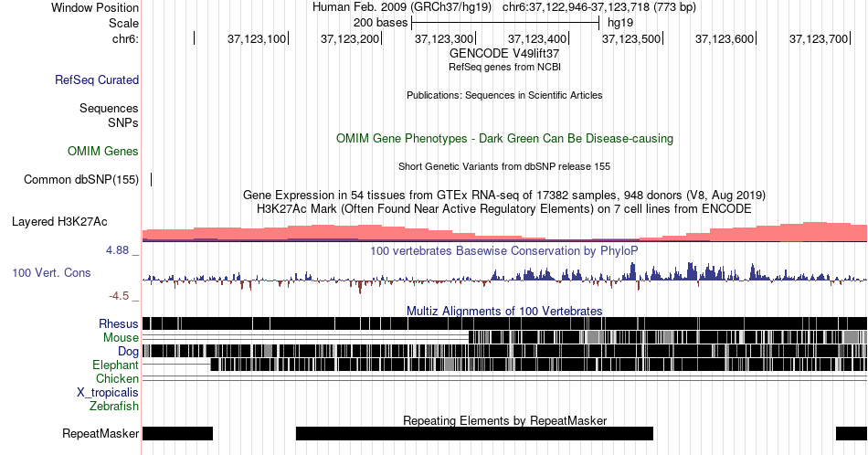This screenshot has height=455, width=868.
Task: Select the X_tropicalis alignment label
Action: pyautogui.click(x=108, y=393)
